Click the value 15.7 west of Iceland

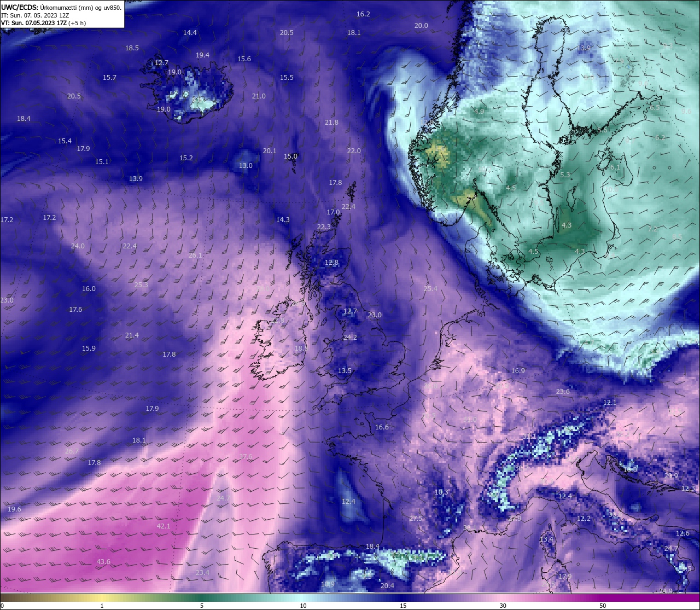tap(109, 78)
